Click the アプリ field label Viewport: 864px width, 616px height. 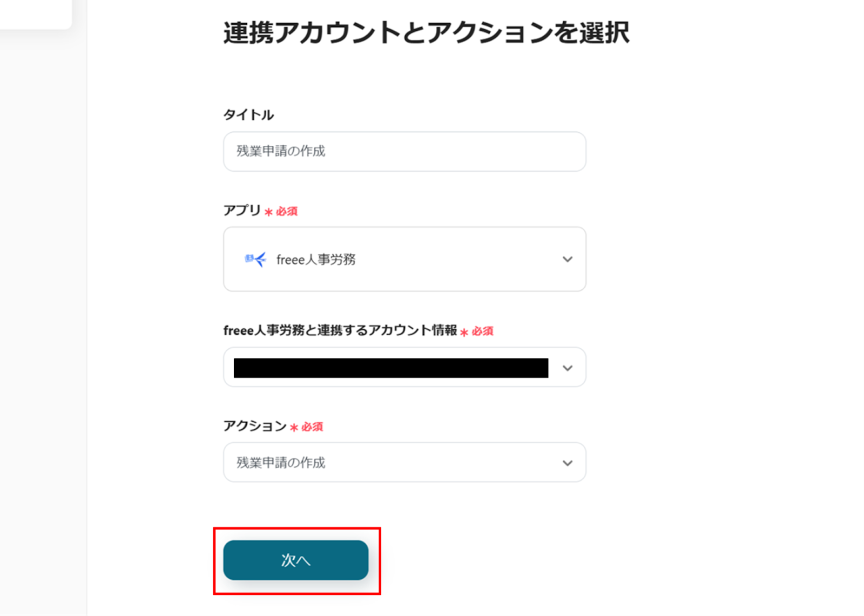coord(242,211)
